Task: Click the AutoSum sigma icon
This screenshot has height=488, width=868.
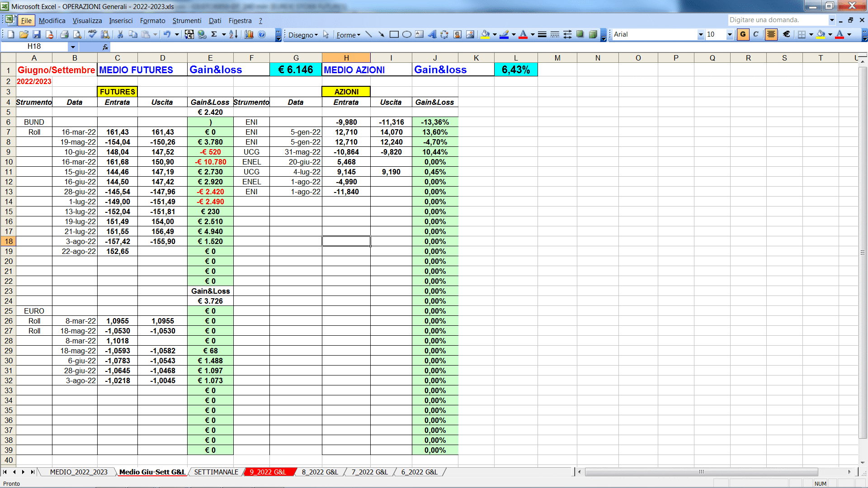Action: coord(214,34)
